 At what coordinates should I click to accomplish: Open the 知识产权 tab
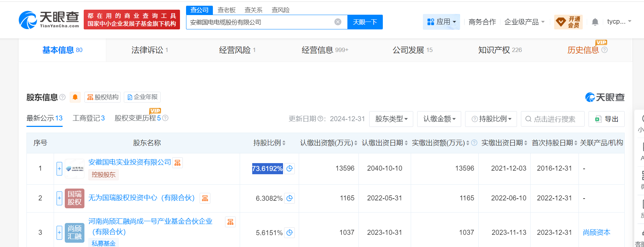tap(500, 50)
